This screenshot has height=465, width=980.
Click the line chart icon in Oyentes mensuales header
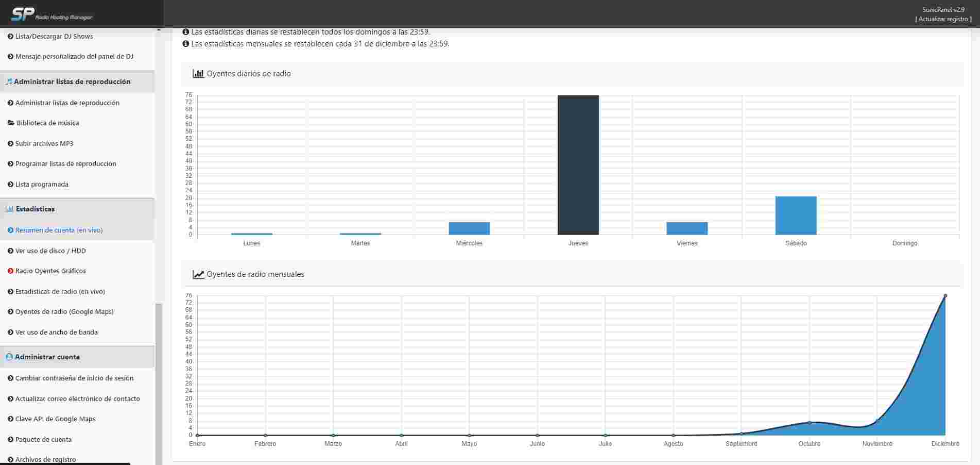click(x=198, y=274)
